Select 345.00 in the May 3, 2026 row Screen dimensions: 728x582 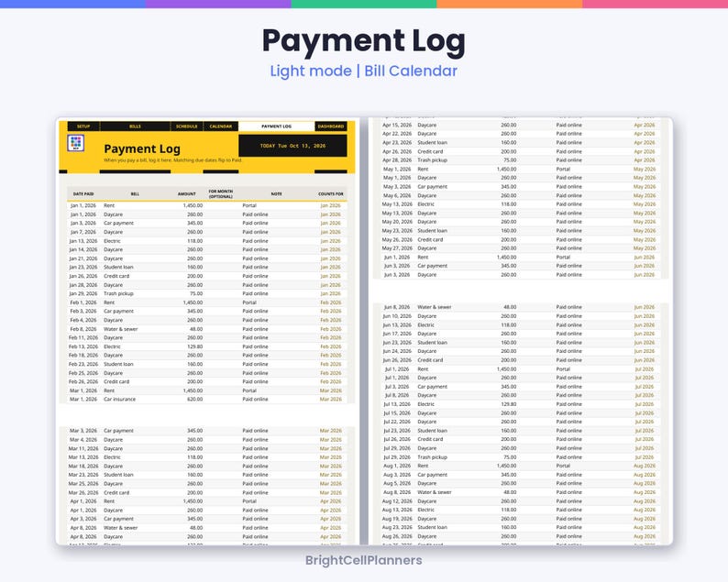point(509,187)
